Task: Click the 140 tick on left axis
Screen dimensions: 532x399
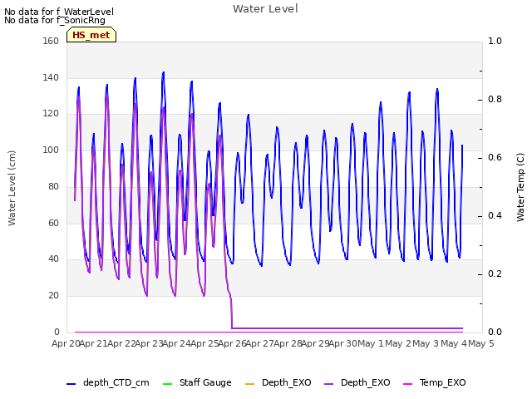Action: point(51,77)
